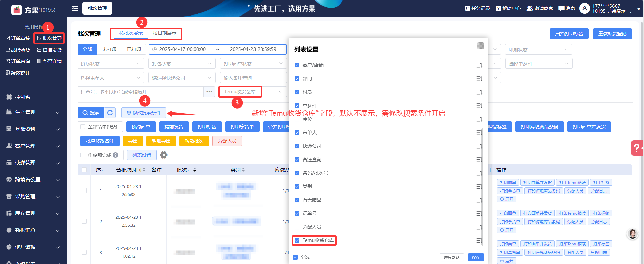The height and width of the screenshot is (264, 644).
Task: Click the refresh icon next to 搜索
Action: click(x=110, y=113)
